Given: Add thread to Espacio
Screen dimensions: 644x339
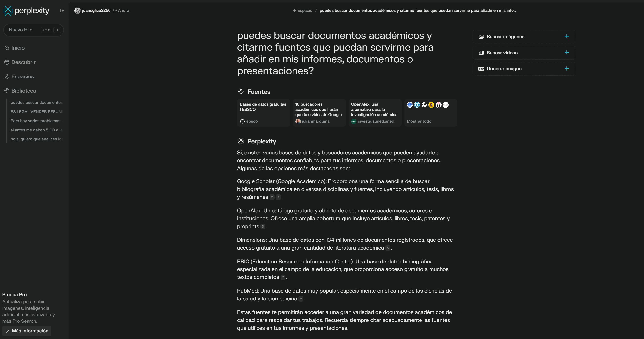Looking at the screenshot, I should (x=303, y=10).
